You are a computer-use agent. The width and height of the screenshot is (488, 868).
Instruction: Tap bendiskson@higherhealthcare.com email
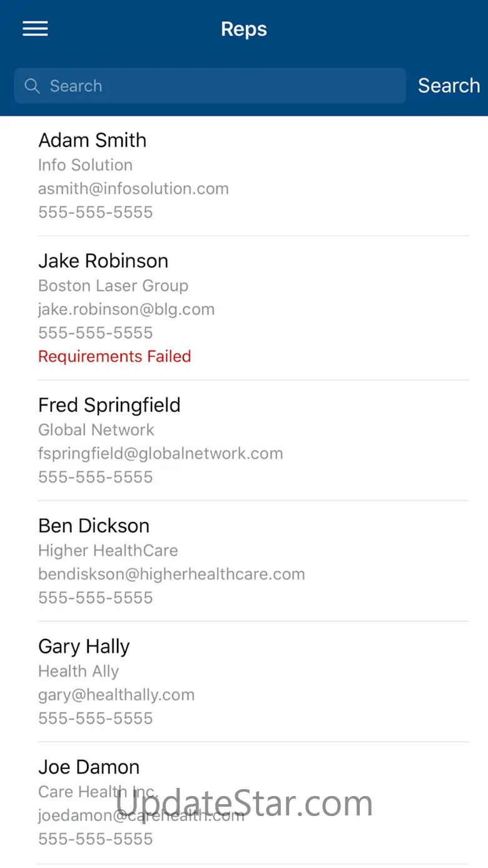pos(171,574)
